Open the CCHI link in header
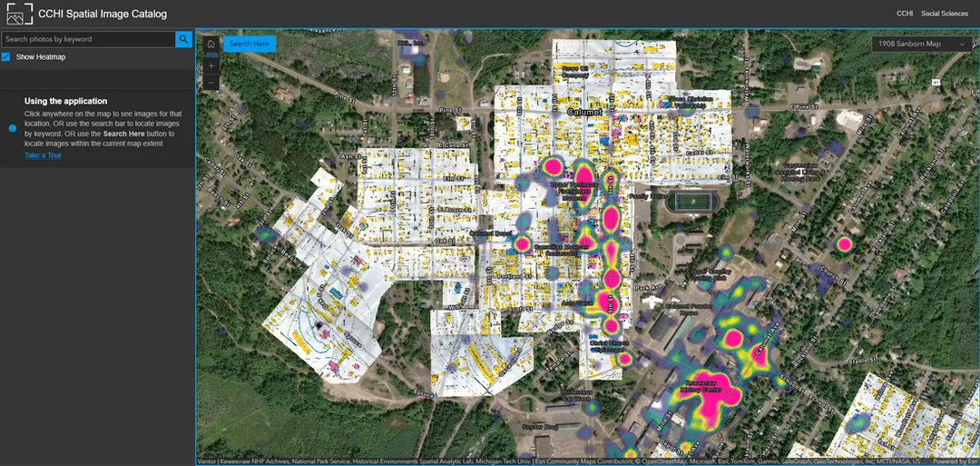Viewport: 980px width, 466px height. [905, 14]
